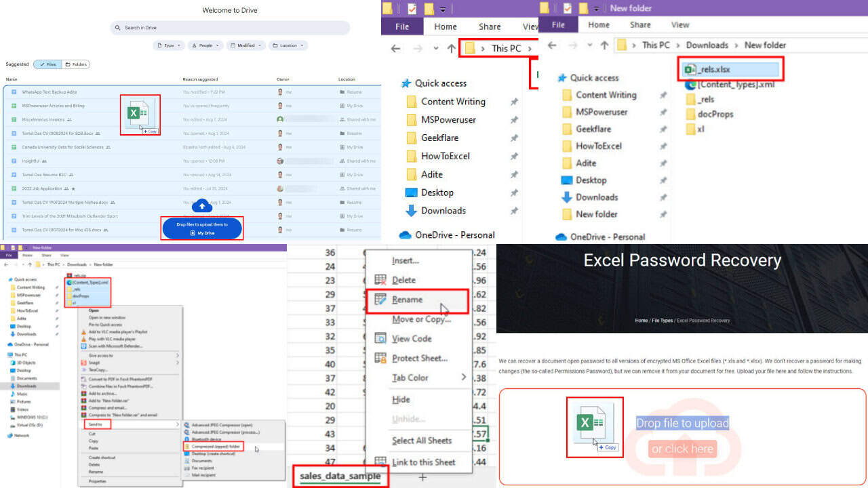Open the Home tab in the window showing _rels.xlsx
868x488 pixels.
(599, 25)
